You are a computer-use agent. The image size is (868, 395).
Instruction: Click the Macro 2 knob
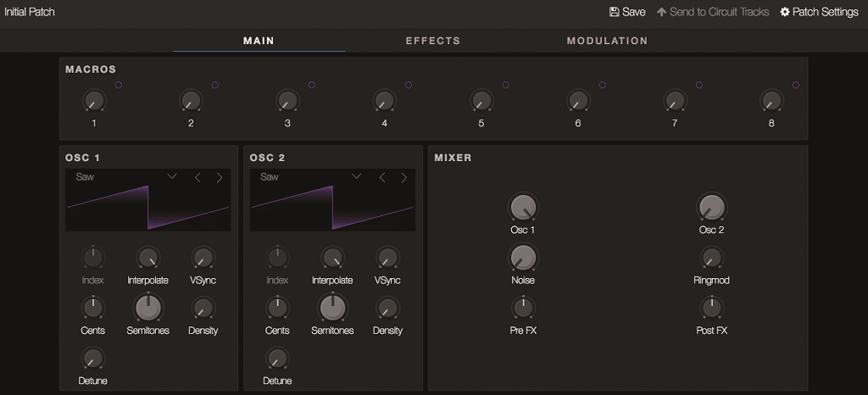click(x=191, y=101)
